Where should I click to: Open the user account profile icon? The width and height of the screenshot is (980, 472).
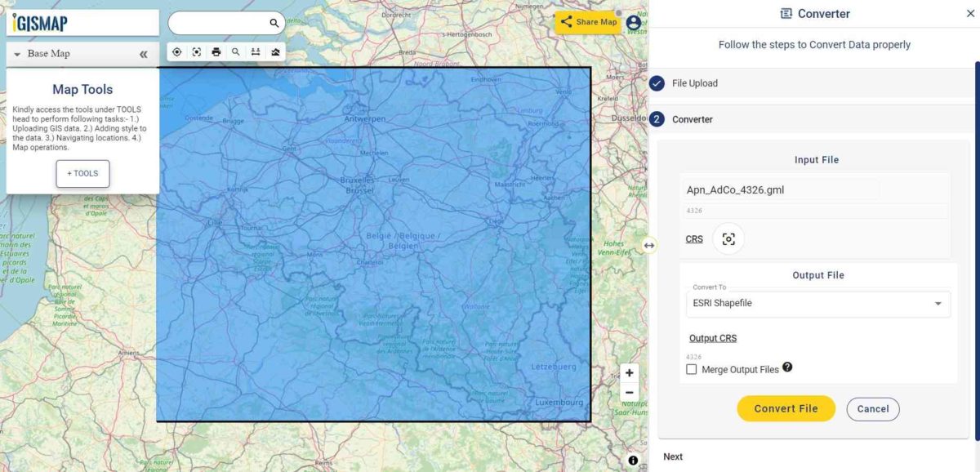633,22
